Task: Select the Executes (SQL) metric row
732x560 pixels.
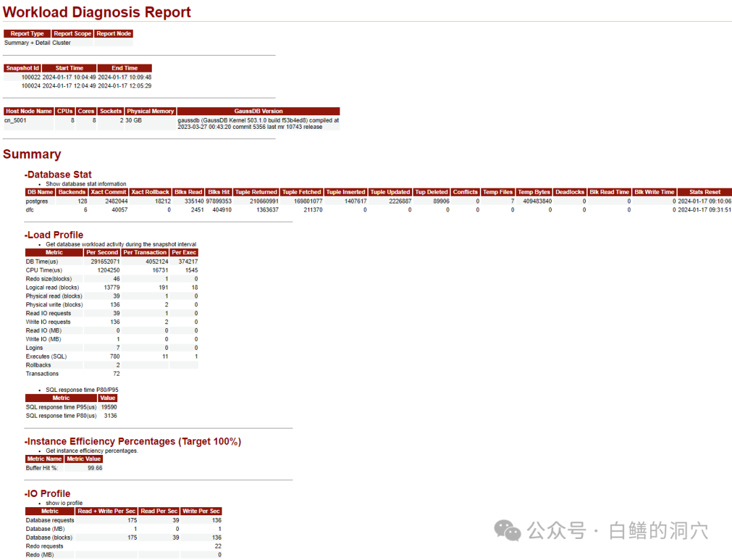Action: 112,357
